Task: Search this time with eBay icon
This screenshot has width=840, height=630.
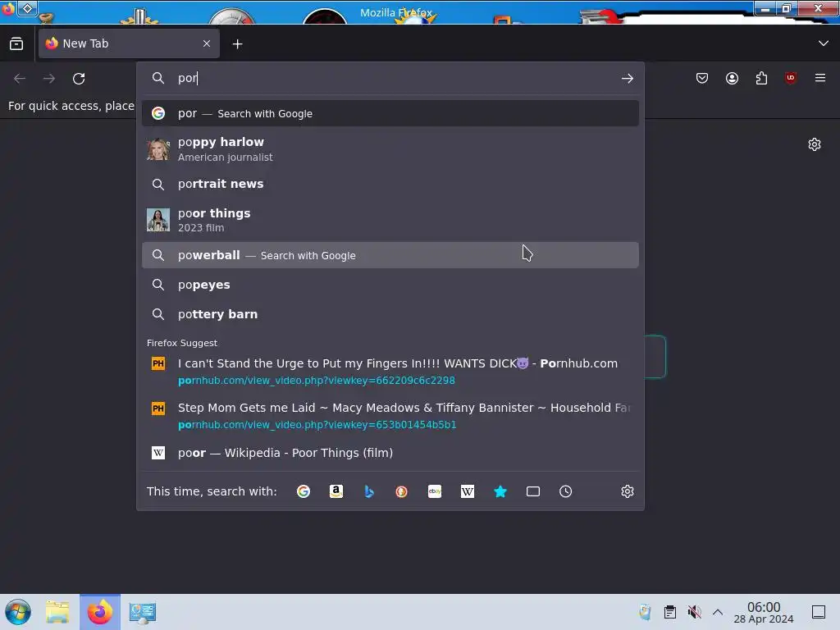Action: (x=435, y=491)
